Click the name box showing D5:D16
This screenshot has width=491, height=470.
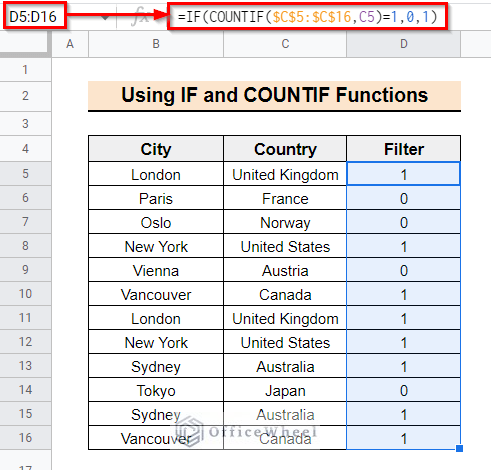pos(34,16)
